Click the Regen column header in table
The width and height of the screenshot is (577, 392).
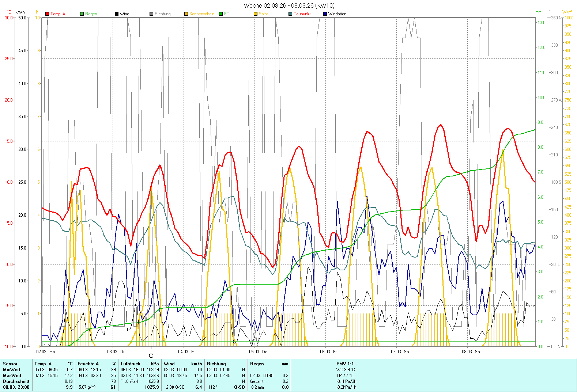257,364
